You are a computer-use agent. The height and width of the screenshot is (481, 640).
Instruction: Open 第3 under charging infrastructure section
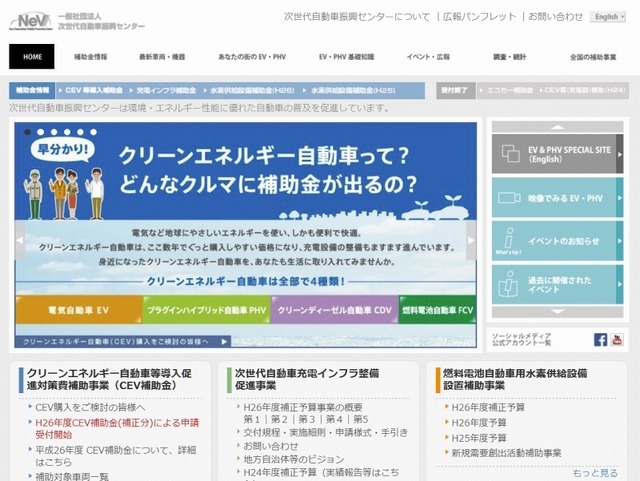307,419
